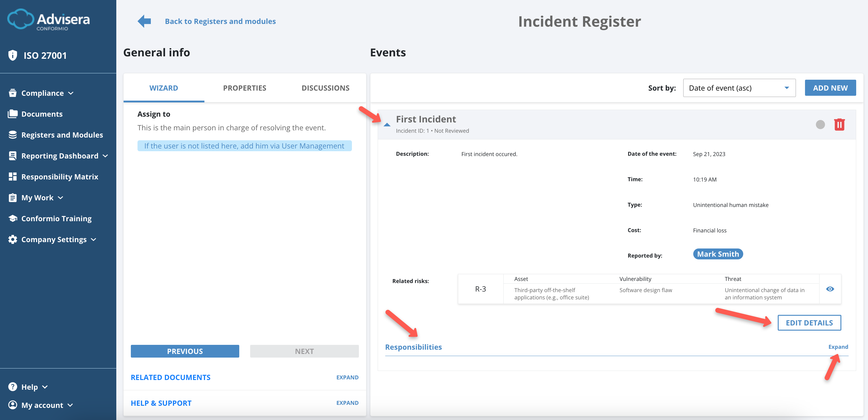The height and width of the screenshot is (420, 868).
Task: View risk R-3 with the eye icon
Action: [x=830, y=289]
